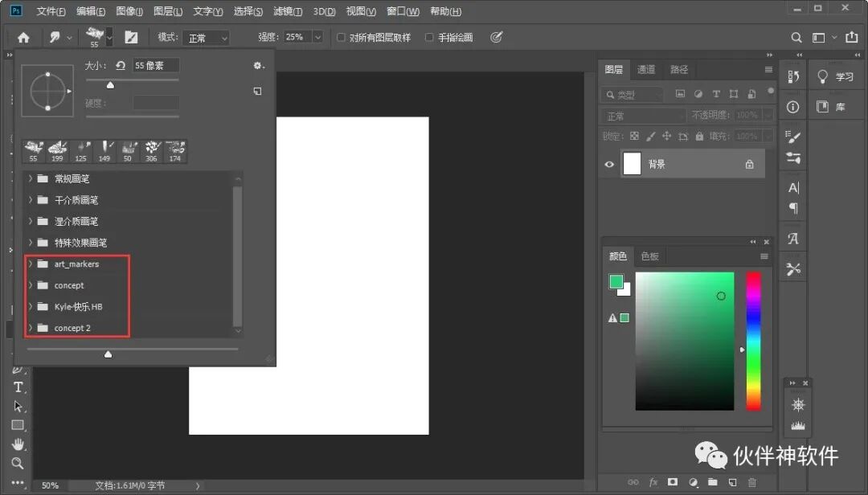
Task: Switch to the 通道 tab
Action: pos(646,70)
